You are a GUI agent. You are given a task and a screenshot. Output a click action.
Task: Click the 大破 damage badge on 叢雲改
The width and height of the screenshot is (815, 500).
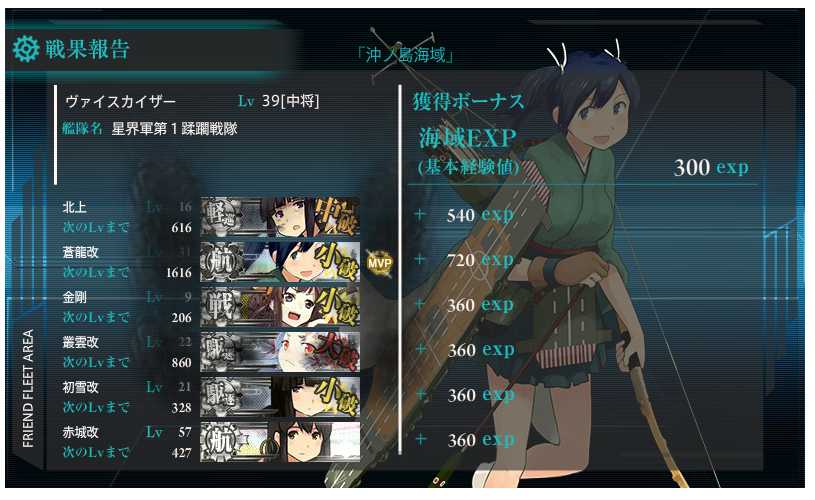pos(338,352)
